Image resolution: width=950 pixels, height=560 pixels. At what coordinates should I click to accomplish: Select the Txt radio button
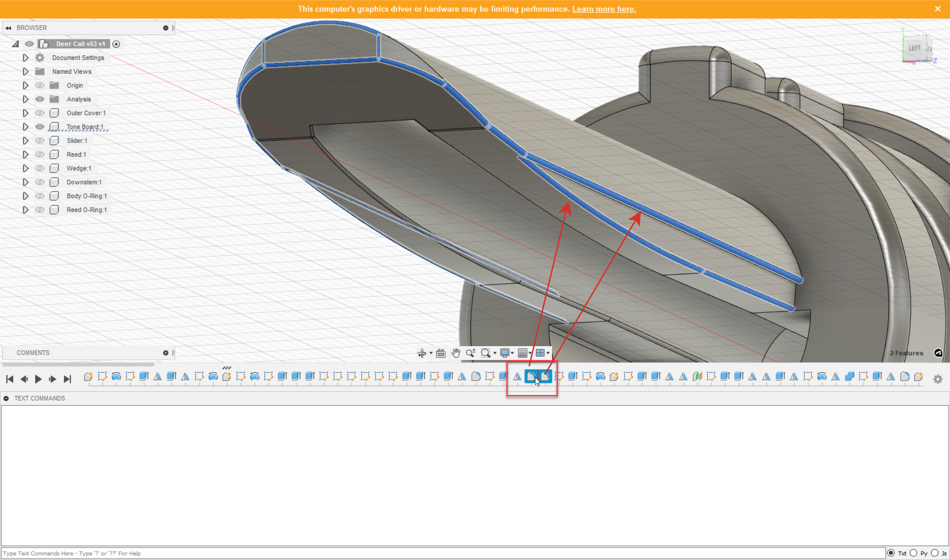[x=891, y=553]
